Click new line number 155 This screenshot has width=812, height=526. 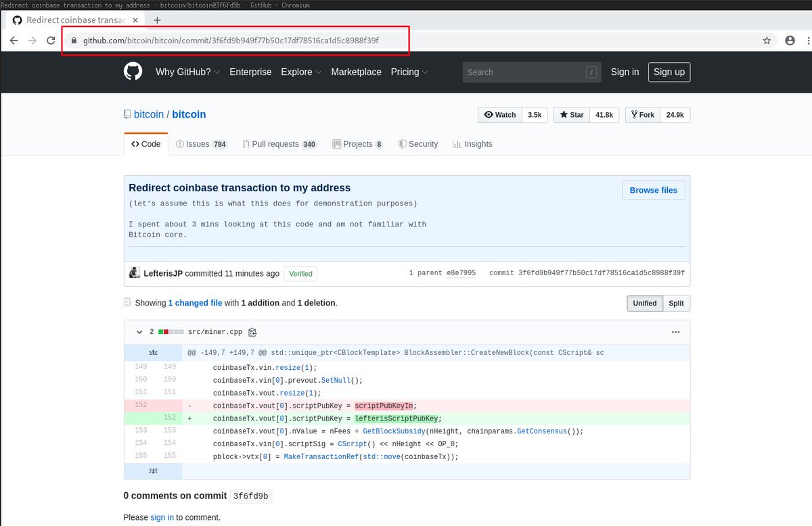pyautogui.click(x=169, y=456)
